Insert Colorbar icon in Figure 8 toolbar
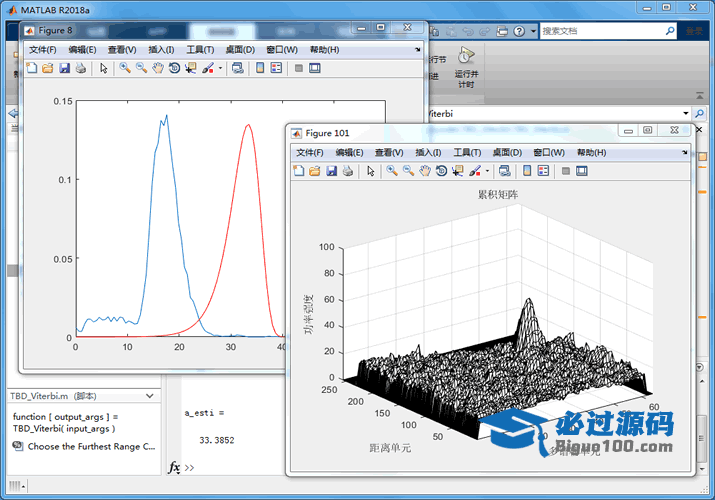 260,68
